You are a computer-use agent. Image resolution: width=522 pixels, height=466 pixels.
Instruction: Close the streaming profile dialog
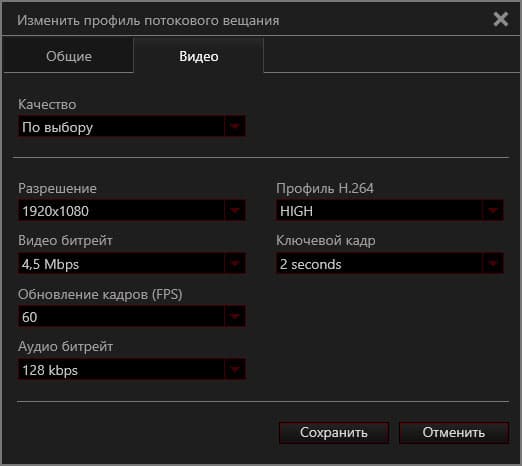click(501, 19)
